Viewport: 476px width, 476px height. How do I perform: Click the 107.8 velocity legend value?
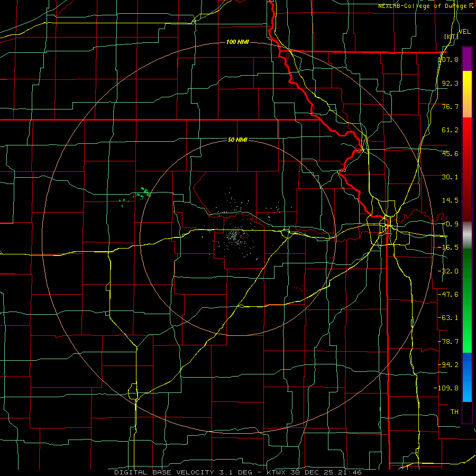[448, 59]
